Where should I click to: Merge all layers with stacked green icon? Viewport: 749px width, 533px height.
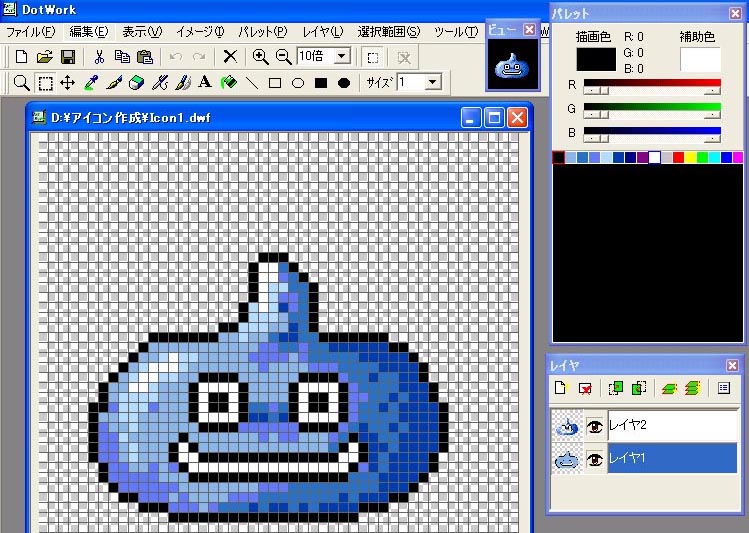pyautogui.click(x=692, y=388)
